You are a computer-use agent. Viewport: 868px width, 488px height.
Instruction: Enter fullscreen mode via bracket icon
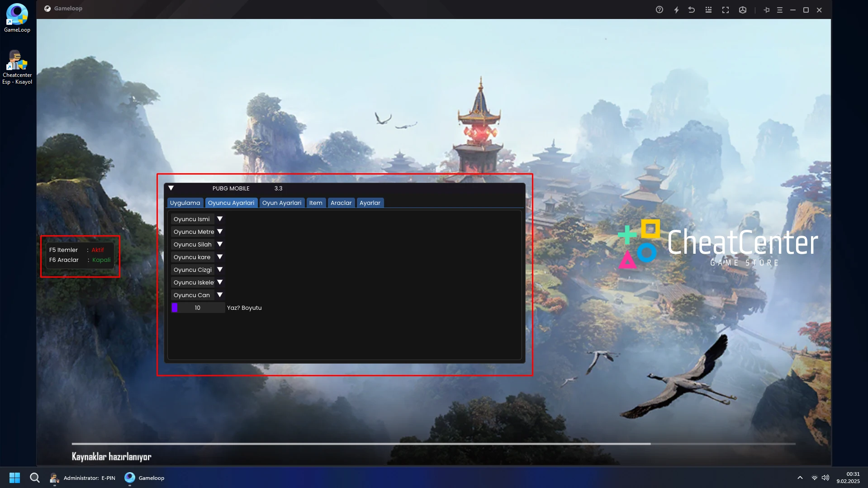pos(725,10)
